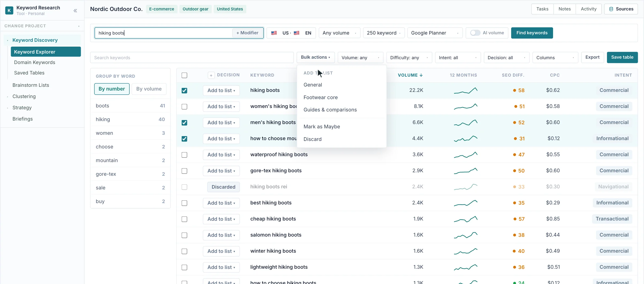The image size is (644, 284).
Task: Click the Export button
Action: click(592, 57)
